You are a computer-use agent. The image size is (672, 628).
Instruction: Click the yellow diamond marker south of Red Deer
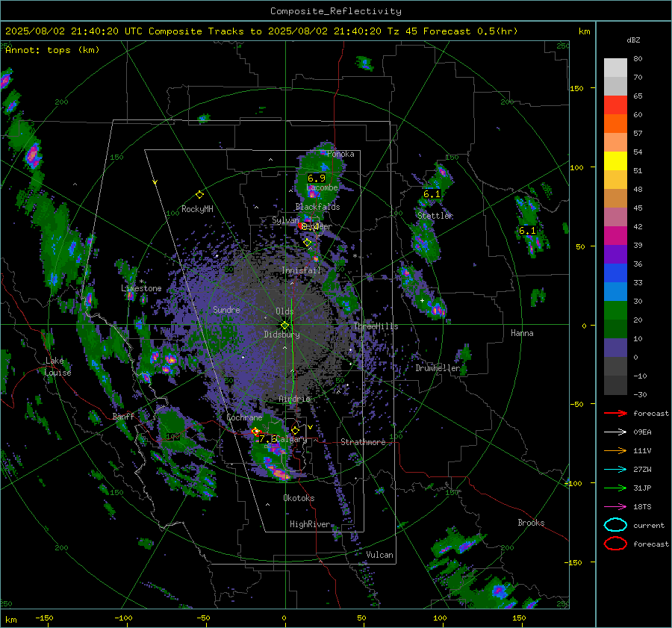point(308,243)
